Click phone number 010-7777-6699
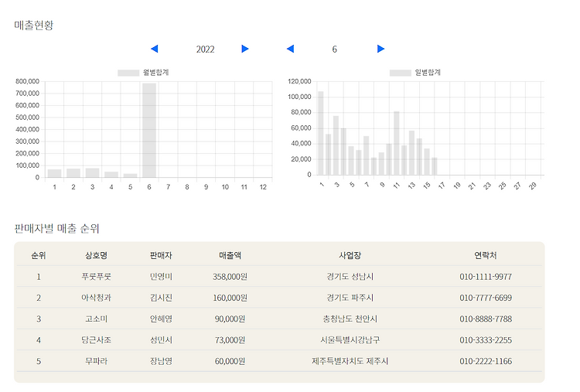Image resolution: width=580 pixels, height=392 pixels. pos(486,298)
